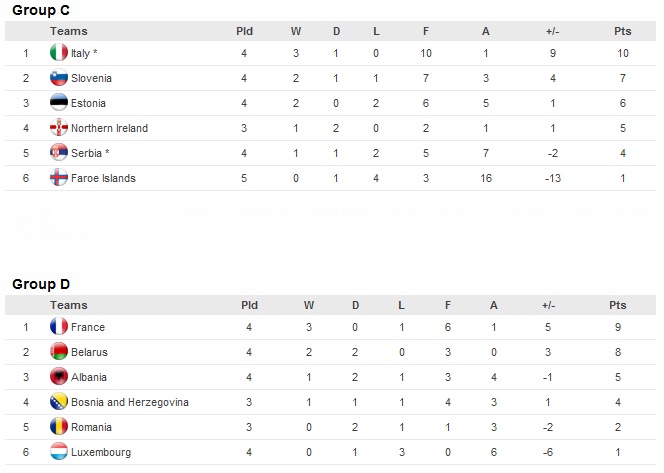Click Group C Teams column header
Viewport: 664px width, 473px height.
pyautogui.click(x=69, y=31)
